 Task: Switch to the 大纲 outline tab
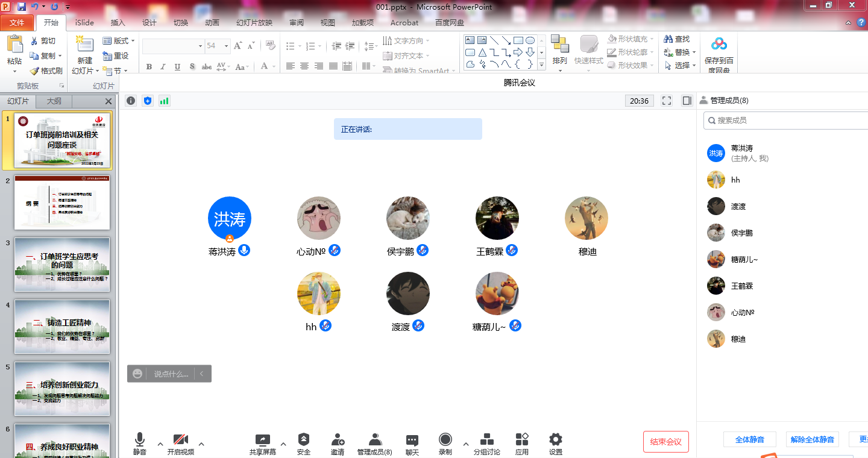pyautogui.click(x=54, y=101)
